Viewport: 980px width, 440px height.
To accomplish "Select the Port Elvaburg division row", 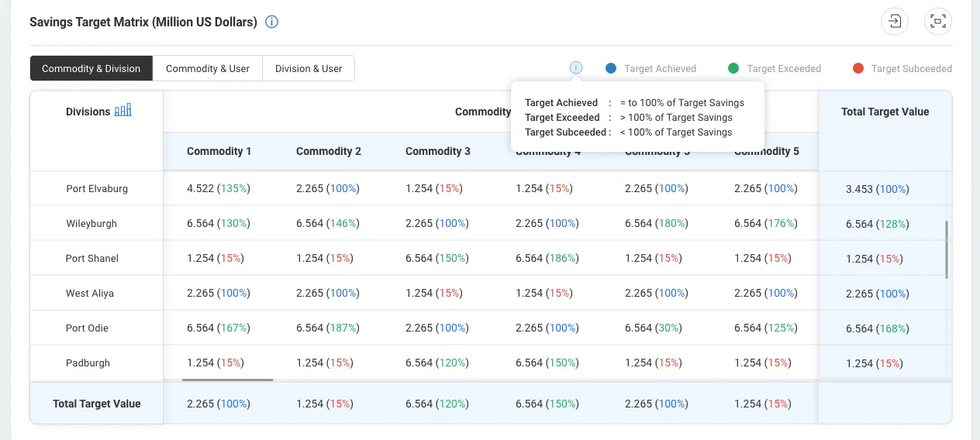I will pos(97,188).
